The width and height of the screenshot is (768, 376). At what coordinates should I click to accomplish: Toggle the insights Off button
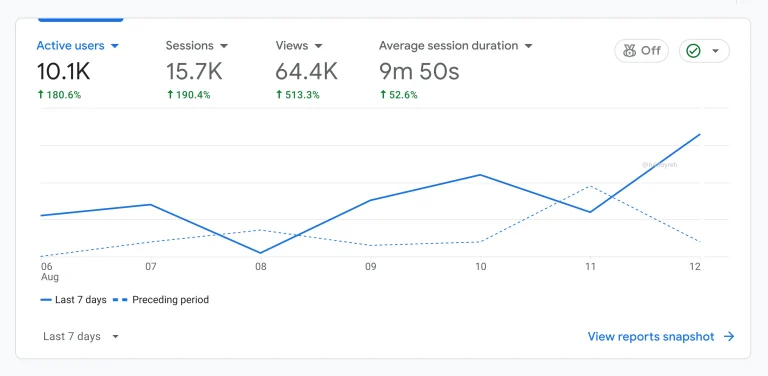coord(642,51)
